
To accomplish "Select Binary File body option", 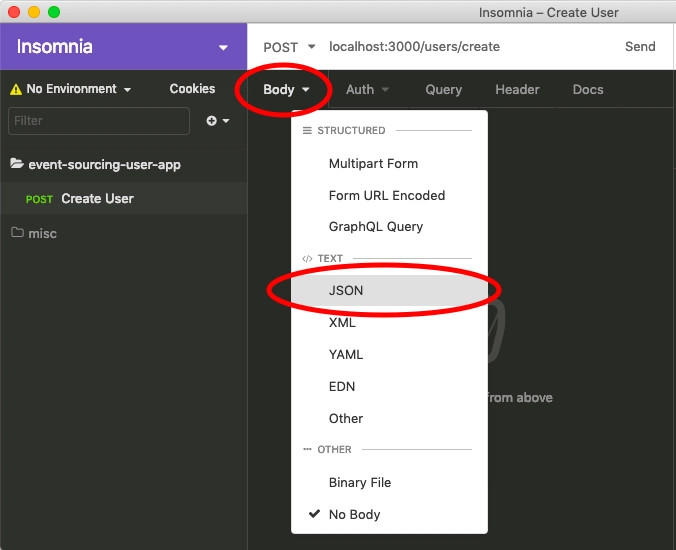I will [389, 482].
